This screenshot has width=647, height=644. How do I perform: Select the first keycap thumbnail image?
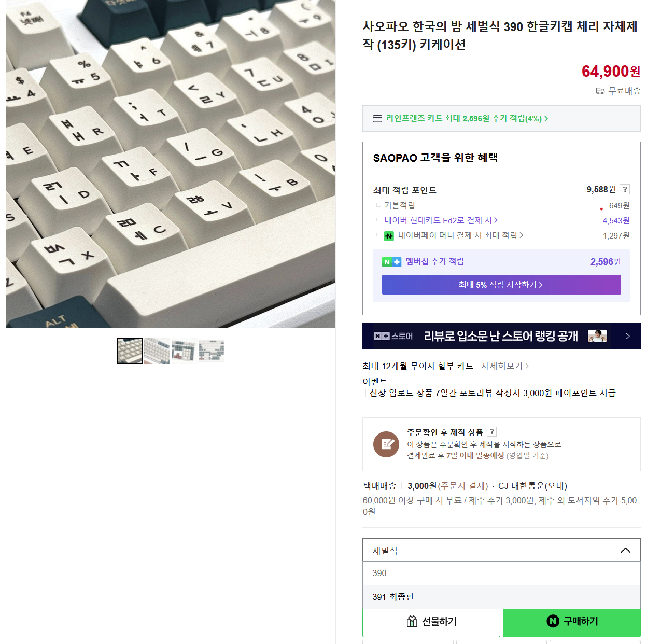point(130,351)
